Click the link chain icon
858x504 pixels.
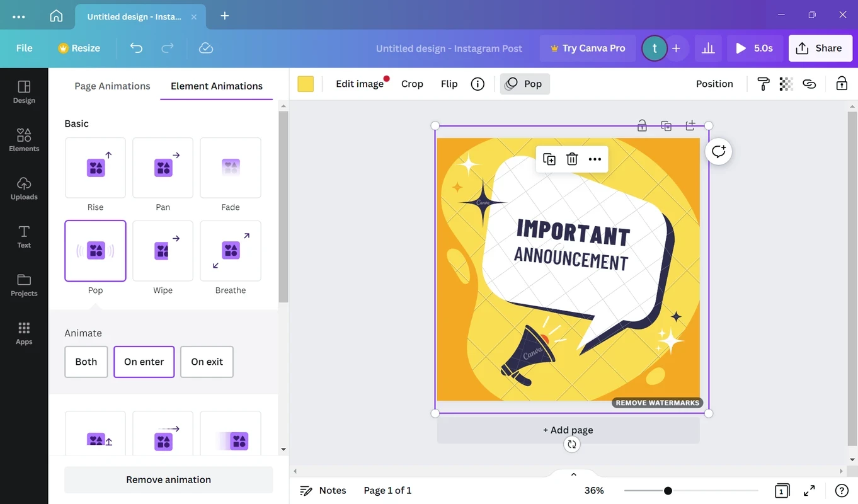(809, 84)
